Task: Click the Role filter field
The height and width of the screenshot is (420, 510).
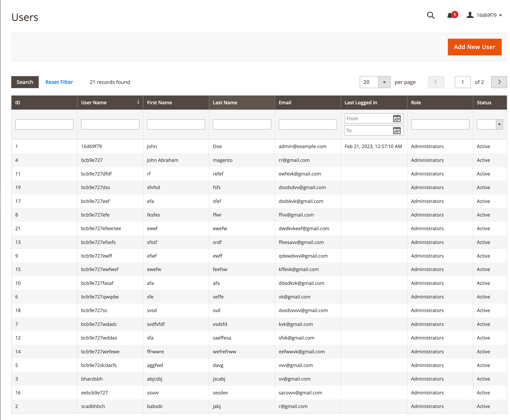Action: pos(440,124)
